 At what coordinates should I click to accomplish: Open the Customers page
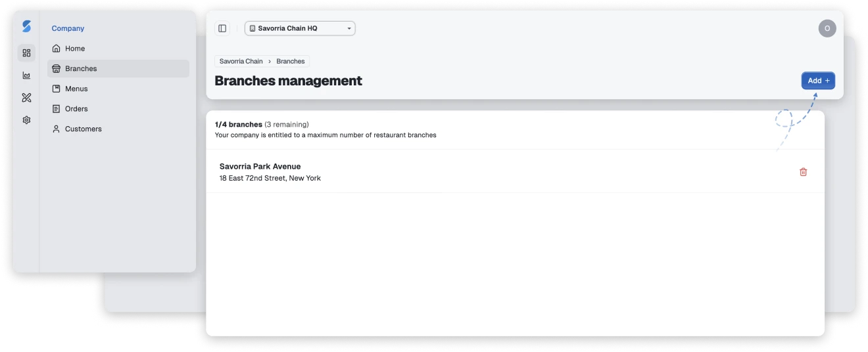pos(83,129)
